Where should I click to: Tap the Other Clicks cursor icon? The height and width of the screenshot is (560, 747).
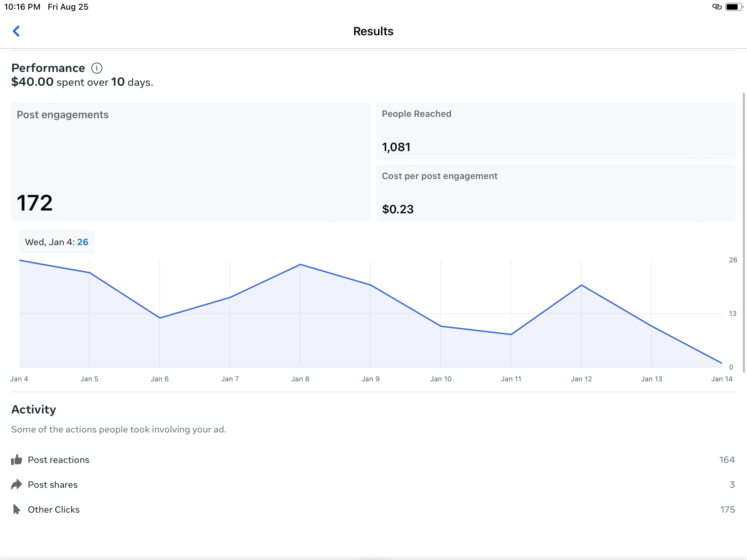(17, 510)
